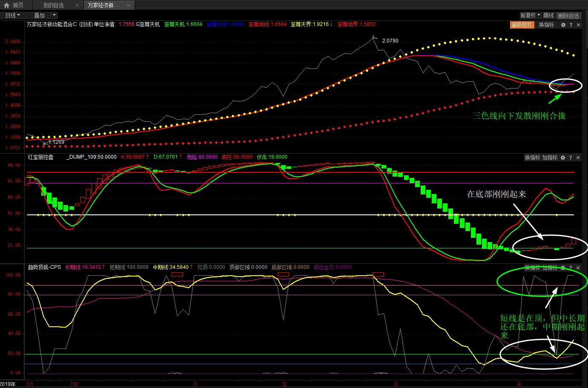Viewport: 588px width, 388px height.
Task: Click the 单位净值 1.7556 value
Action: (126, 25)
